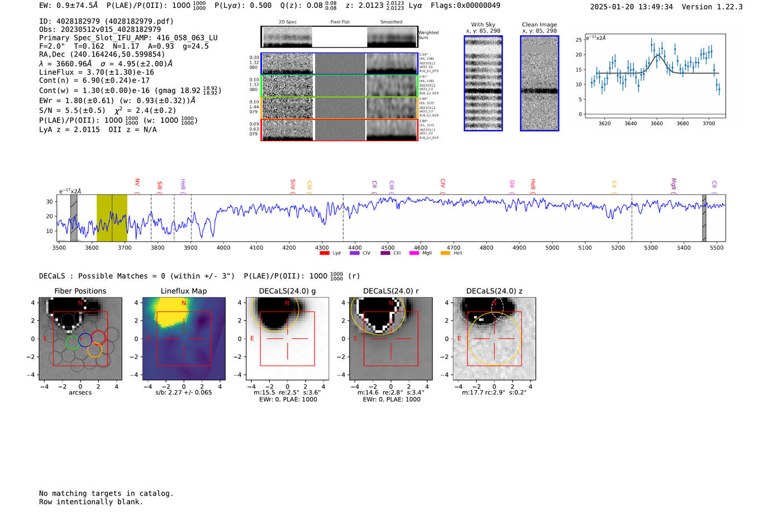Select the OII line marker label
The height and width of the screenshot is (532, 782).
pyautogui.click(x=512, y=184)
